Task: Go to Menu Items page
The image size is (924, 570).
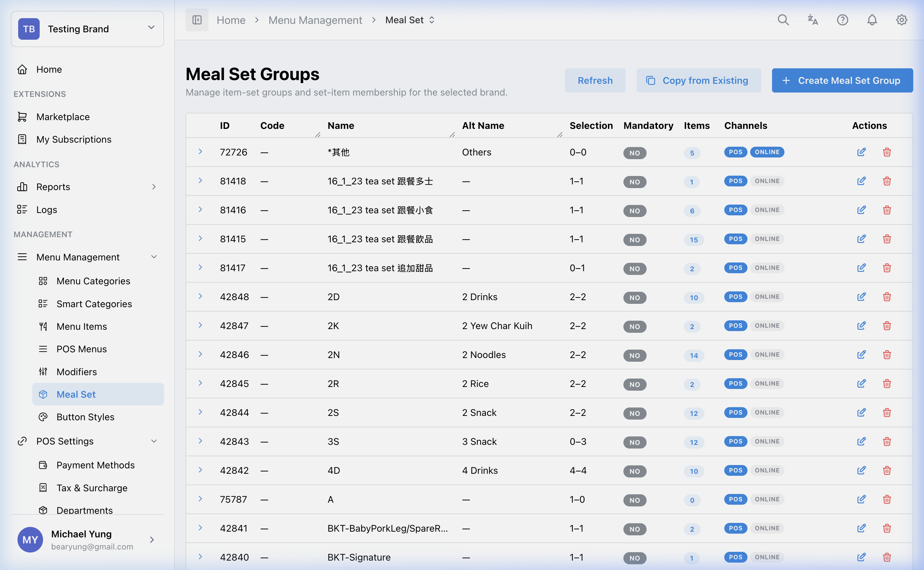Action: pyautogui.click(x=82, y=326)
